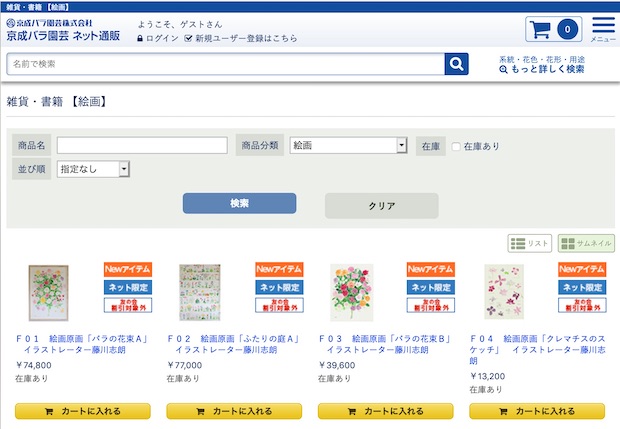620x429 pixels.
Task: Click the 友の会割引対象外 badge on F02
Action: [280, 305]
